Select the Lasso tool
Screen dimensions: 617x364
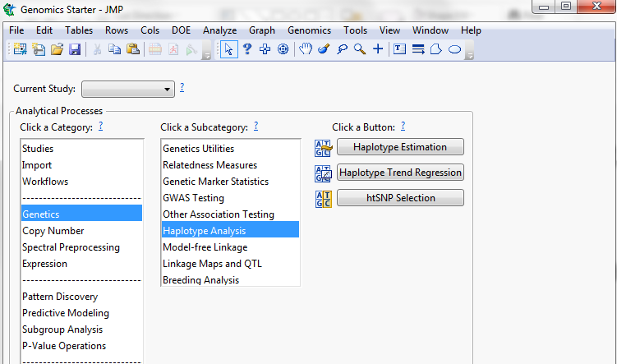click(342, 49)
